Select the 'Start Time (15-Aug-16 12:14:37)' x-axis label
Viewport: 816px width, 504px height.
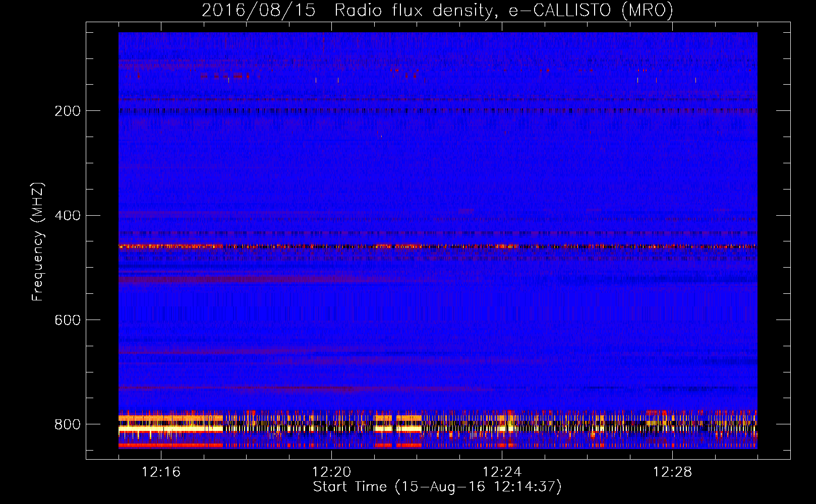point(437,487)
